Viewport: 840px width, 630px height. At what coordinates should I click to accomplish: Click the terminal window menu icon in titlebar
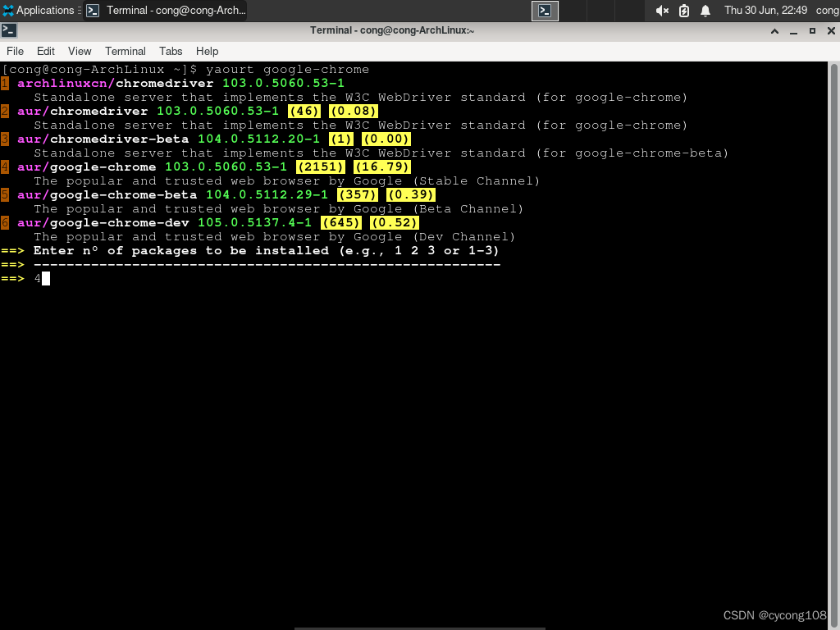tap(9, 30)
